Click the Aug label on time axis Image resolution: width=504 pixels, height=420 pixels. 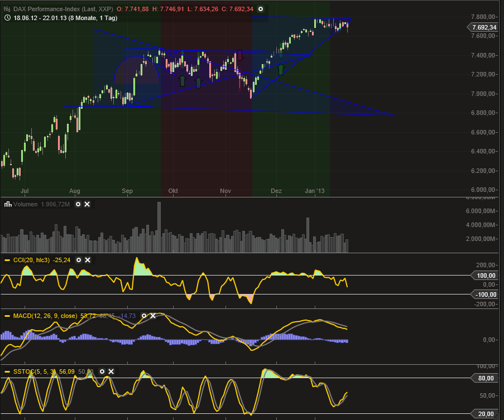point(75,191)
